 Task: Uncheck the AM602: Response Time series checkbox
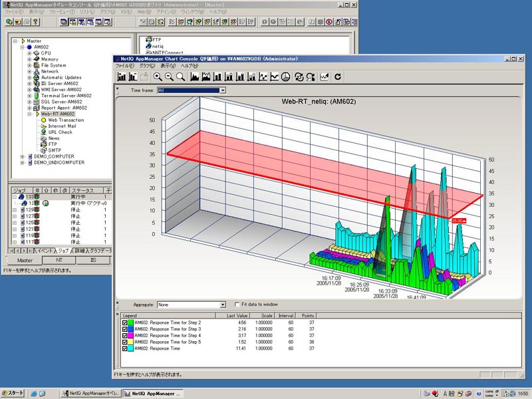coord(124,348)
